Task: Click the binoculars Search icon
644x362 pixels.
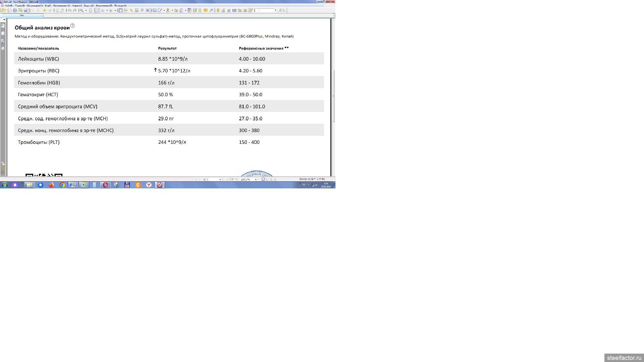Action: point(137,10)
